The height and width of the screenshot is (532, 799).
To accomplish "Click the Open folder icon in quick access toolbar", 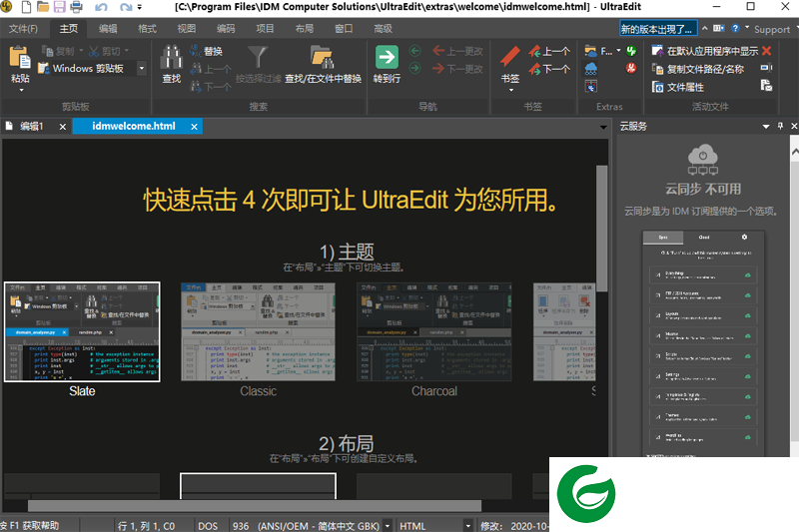I will coord(43,7).
